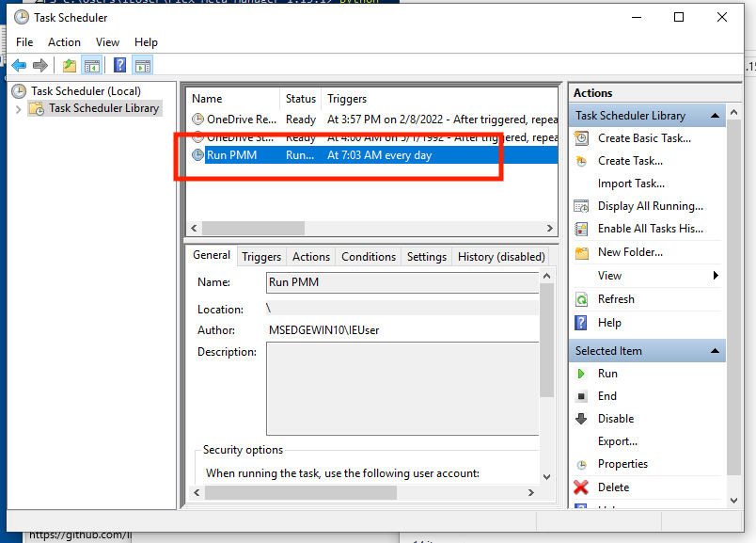The width and height of the screenshot is (756, 543).
Task: Sort by the Name column header
Action: pos(233,99)
